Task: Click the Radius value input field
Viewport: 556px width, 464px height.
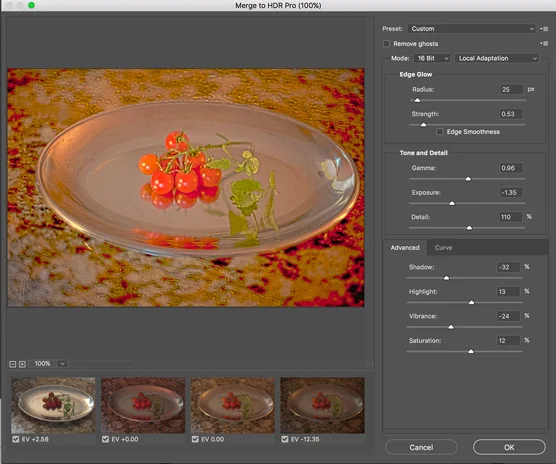Action: coord(512,89)
